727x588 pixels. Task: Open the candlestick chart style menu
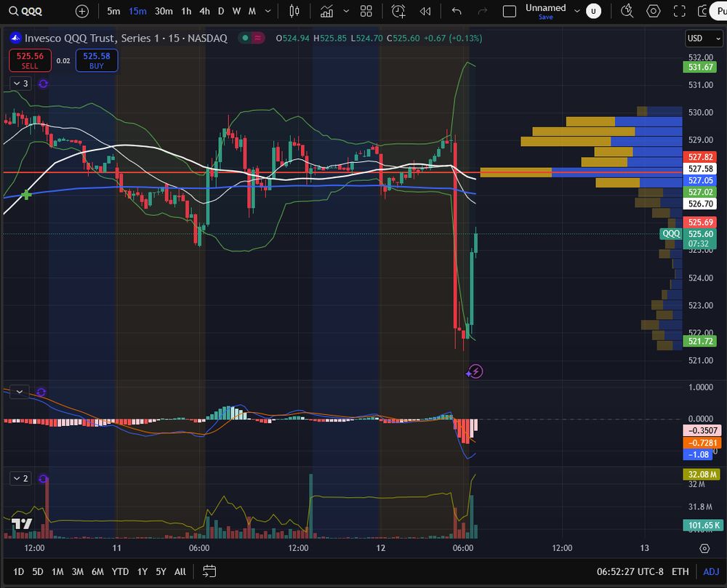294,11
